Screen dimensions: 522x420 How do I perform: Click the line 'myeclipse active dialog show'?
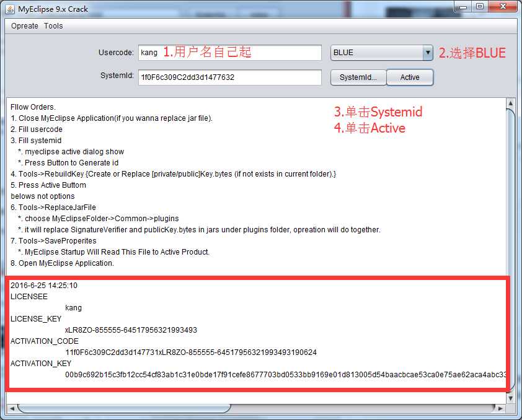(71, 152)
